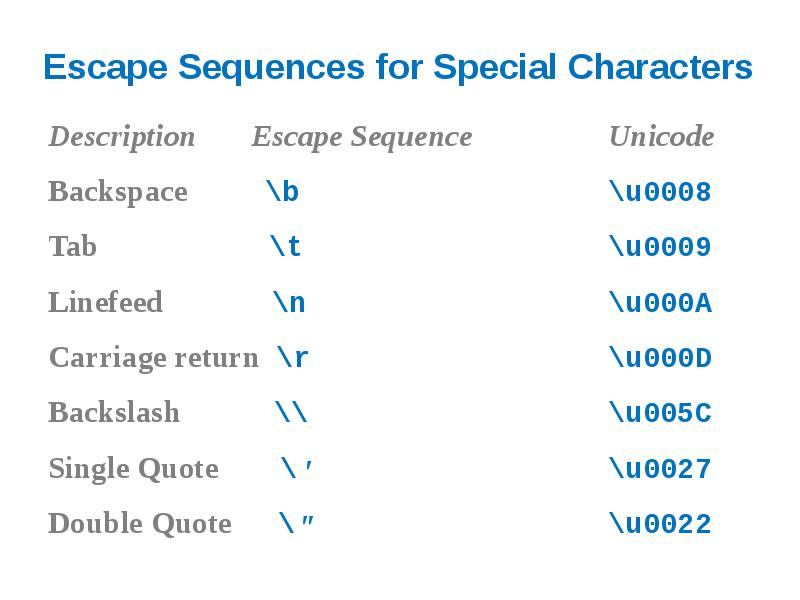Click the 'Escape Sequence' column header
Image resolution: width=800 pixels, height=600 pixels.
[361, 136]
